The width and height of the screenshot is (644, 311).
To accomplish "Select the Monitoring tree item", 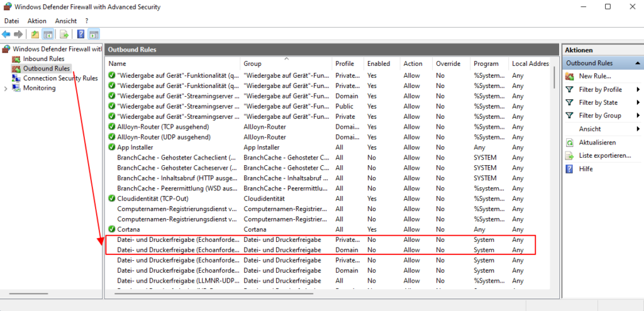I will [x=40, y=88].
